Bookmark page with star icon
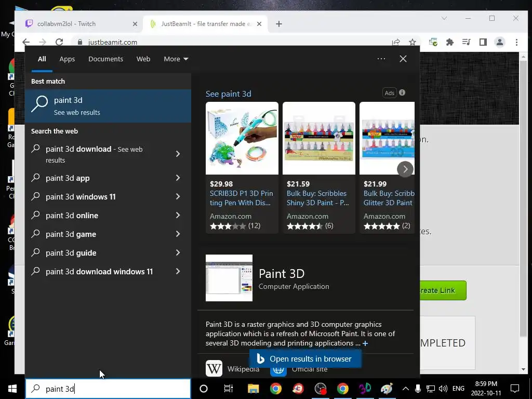 coord(412,42)
